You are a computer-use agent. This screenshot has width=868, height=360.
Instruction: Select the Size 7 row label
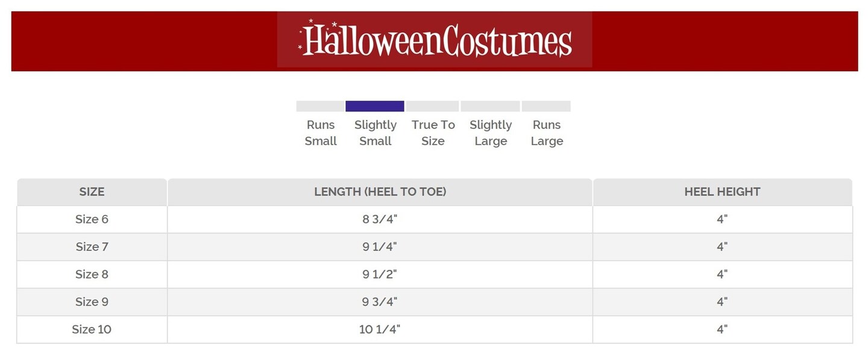click(92, 247)
